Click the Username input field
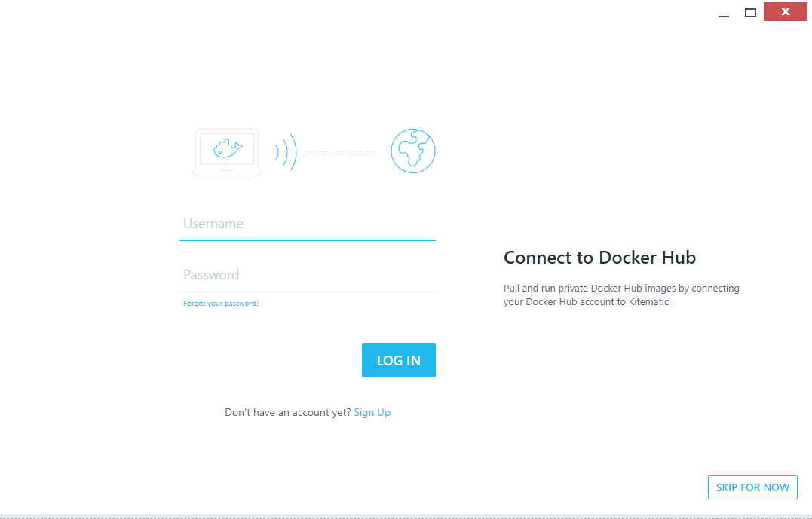Image resolution: width=812 pixels, height=519 pixels. tap(307, 224)
